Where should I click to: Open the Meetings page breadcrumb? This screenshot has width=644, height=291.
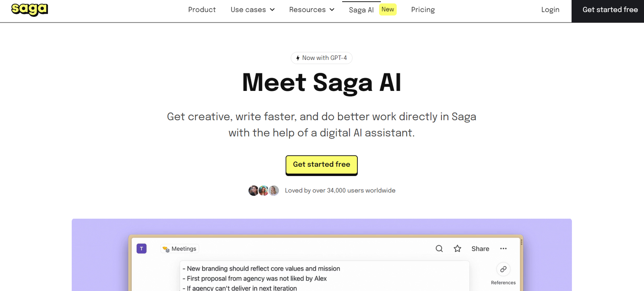pyautogui.click(x=180, y=249)
